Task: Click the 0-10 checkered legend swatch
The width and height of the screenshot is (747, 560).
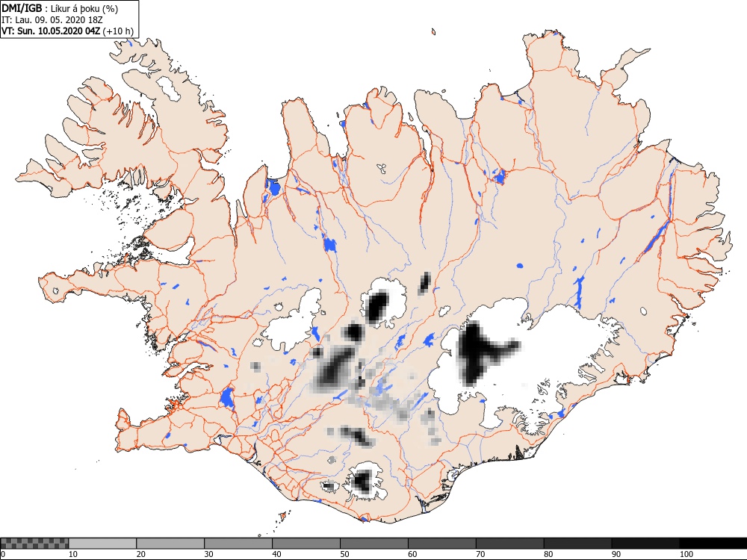Action: (35, 544)
